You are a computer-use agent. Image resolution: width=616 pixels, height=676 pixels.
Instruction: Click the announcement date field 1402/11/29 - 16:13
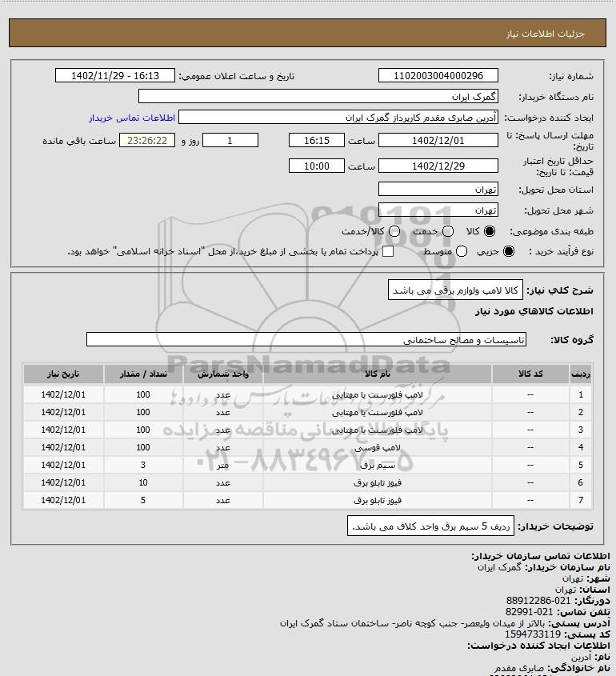coord(115,75)
